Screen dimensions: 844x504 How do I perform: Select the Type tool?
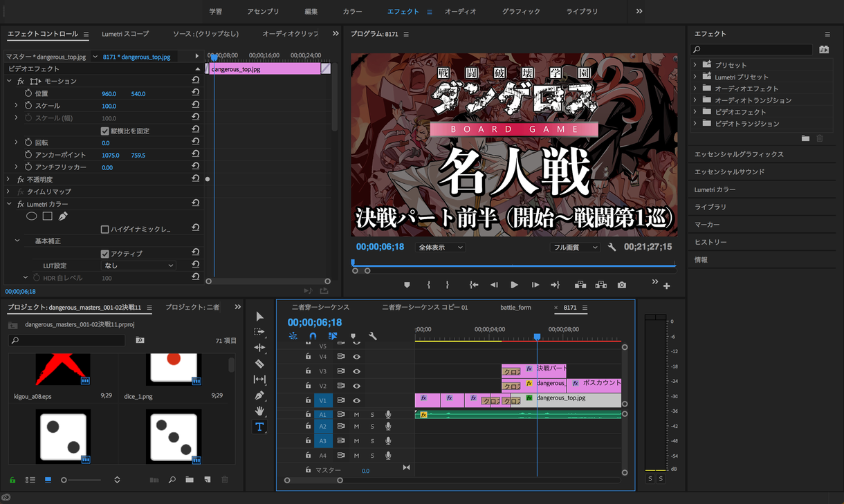click(x=259, y=427)
